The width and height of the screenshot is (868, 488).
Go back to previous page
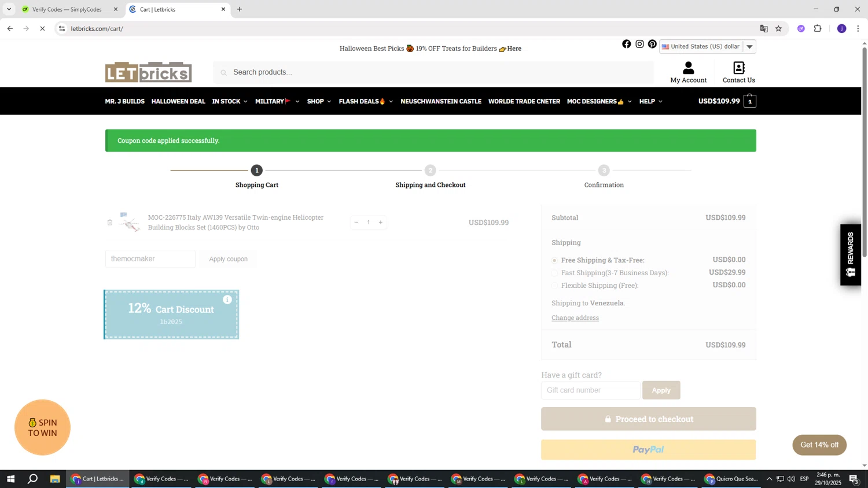coord(10,28)
